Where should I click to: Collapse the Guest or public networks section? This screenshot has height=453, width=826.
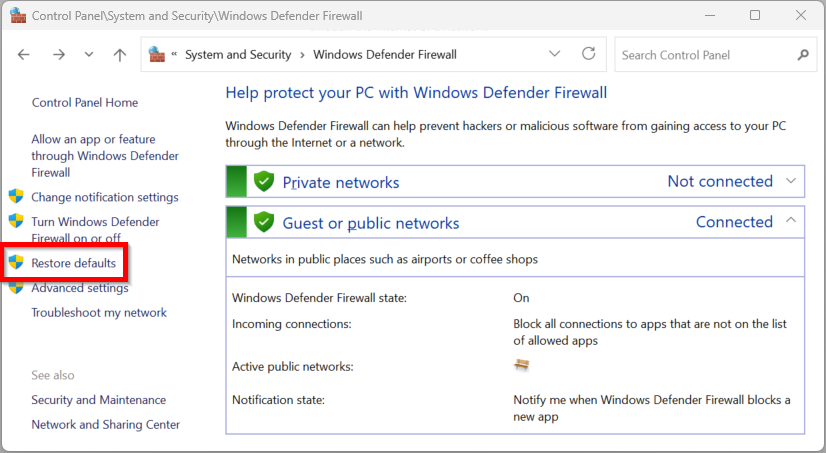pyautogui.click(x=791, y=221)
